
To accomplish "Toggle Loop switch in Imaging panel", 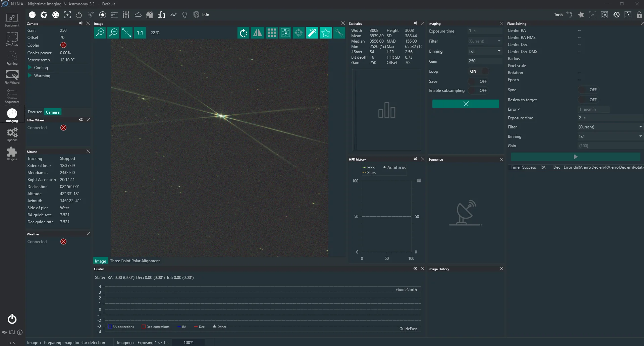I will (x=479, y=71).
